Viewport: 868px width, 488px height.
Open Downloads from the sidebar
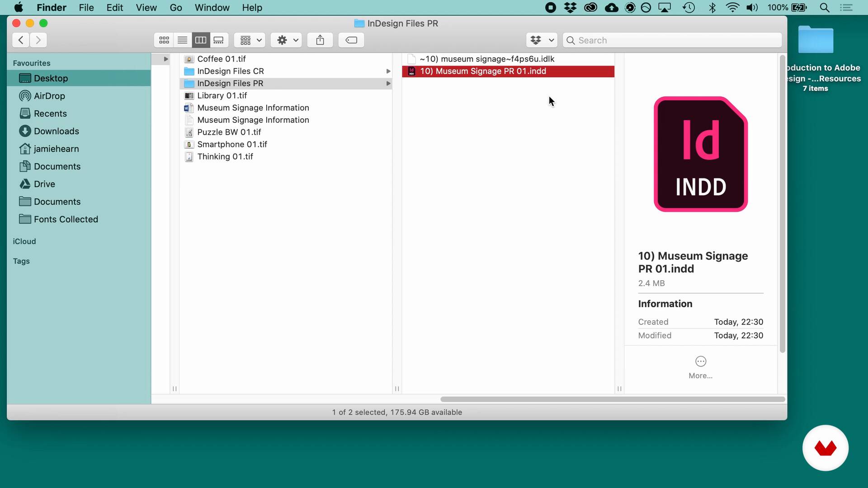pos(79,131)
